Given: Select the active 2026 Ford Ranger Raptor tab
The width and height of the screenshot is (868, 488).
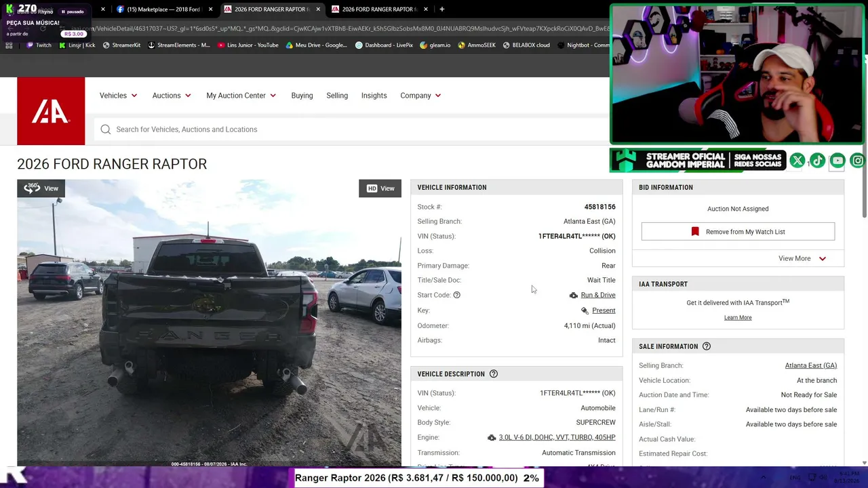Looking at the screenshot, I should tap(271, 9).
